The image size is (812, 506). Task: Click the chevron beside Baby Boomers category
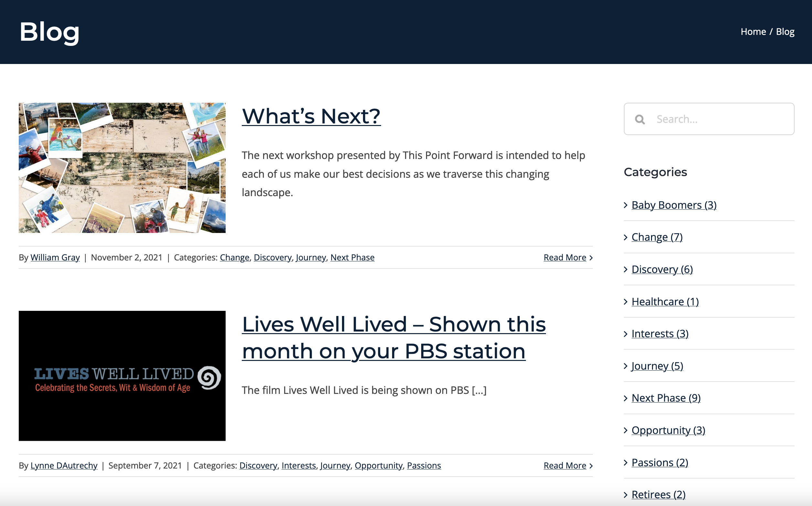(x=625, y=205)
